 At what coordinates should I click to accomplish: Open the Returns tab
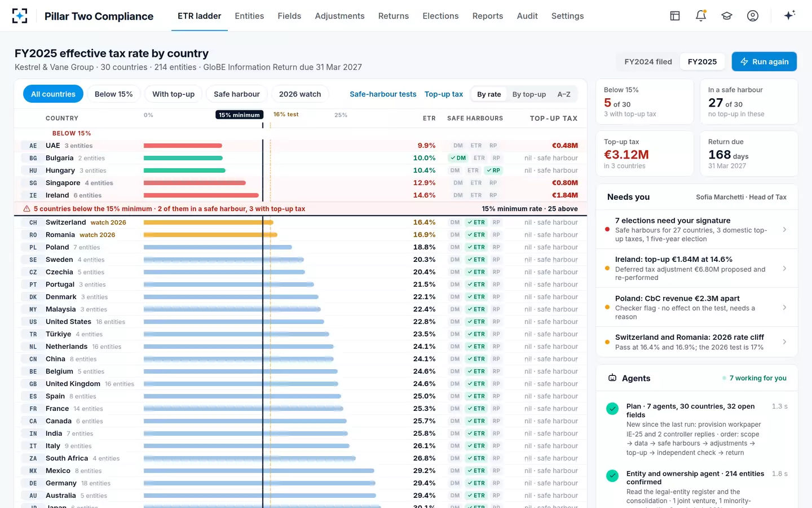(x=394, y=16)
